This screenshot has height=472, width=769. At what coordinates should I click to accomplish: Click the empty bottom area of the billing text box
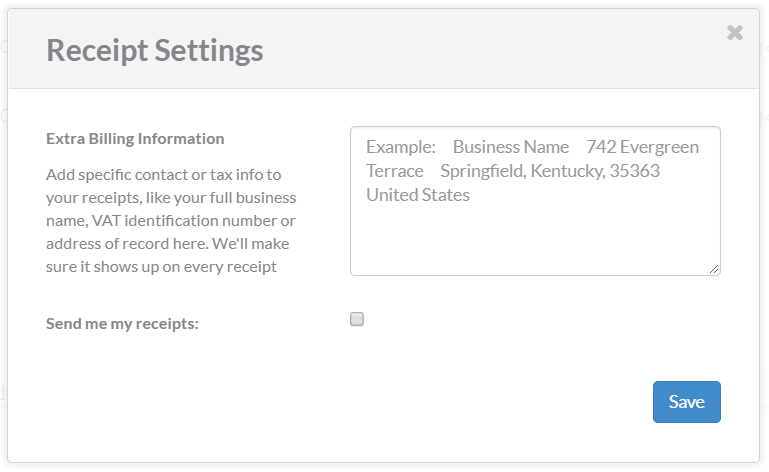pyautogui.click(x=535, y=245)
